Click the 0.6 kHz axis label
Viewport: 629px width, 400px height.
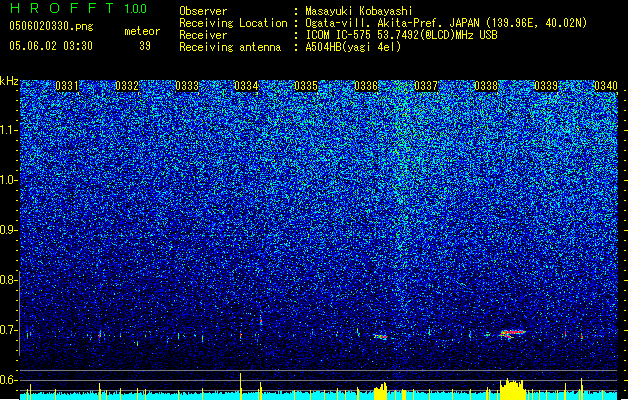pyautogui.click(x=8, y=380)
